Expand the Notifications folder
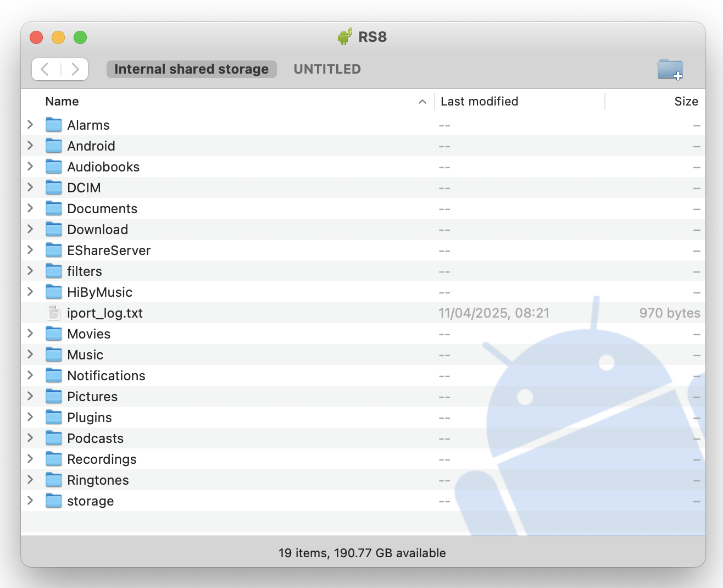This screenshot has height=588, width=723. [30, 375]
